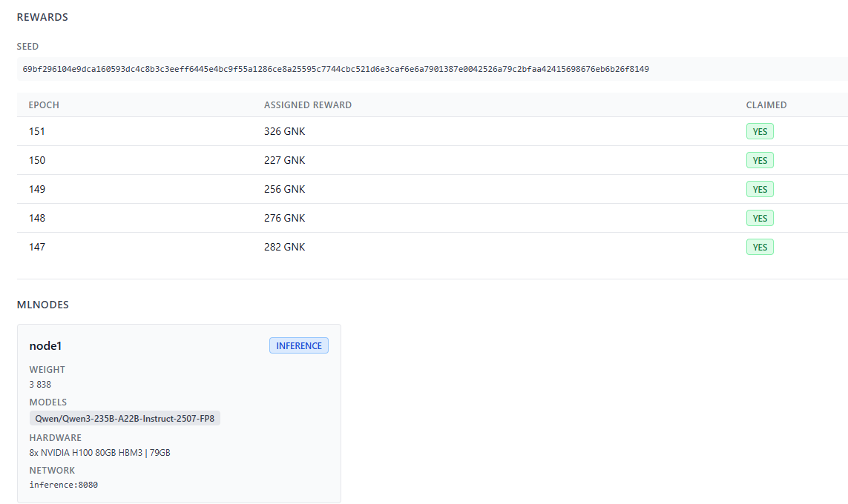Click the inference:8080 network address
The image size is (848, 504).
[x=63, y=485]
